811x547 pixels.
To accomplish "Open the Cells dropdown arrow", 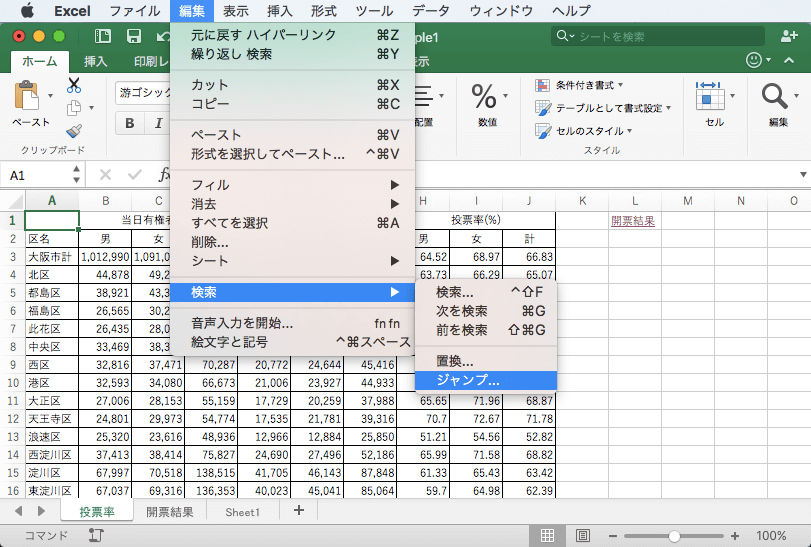I will tap(732, 96).
